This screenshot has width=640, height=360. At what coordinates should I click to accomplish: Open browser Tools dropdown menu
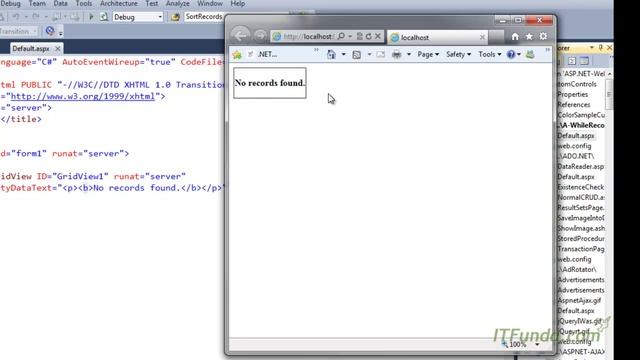pos(489,54)
